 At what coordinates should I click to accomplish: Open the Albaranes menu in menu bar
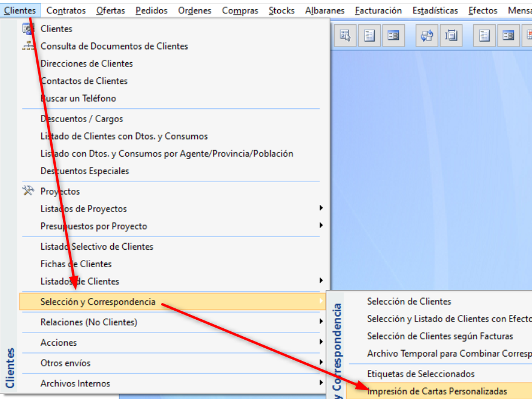point(324,10)
